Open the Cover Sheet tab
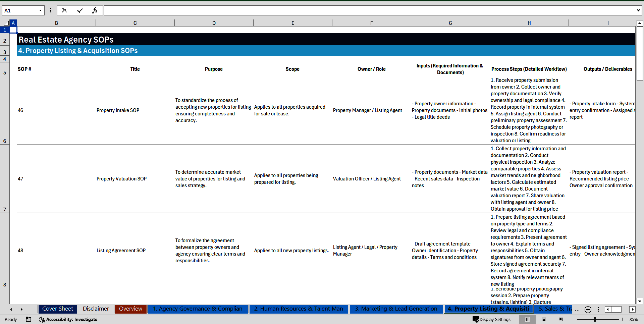 coord(58,309)
